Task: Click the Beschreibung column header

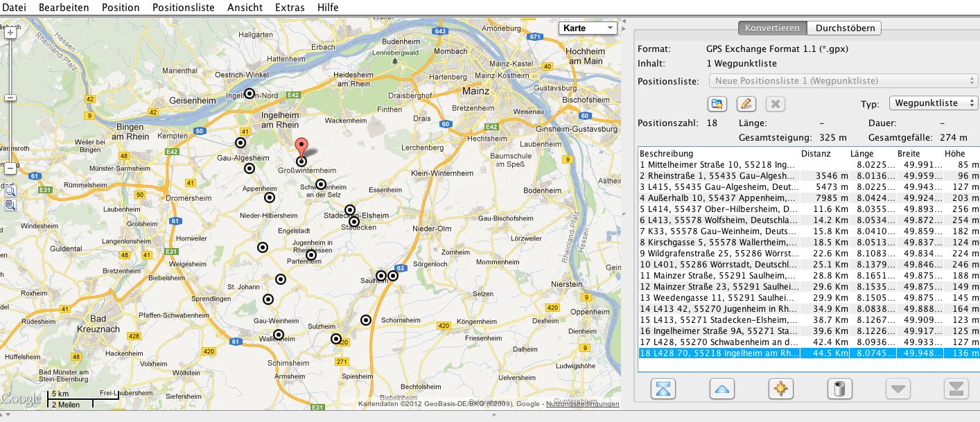Action: (x=718, y=153)
